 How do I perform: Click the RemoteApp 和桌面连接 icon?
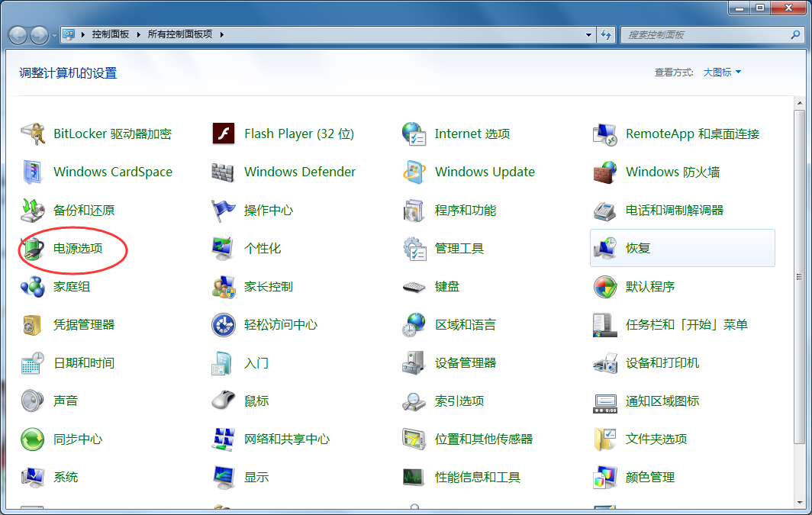click(605, 134)
